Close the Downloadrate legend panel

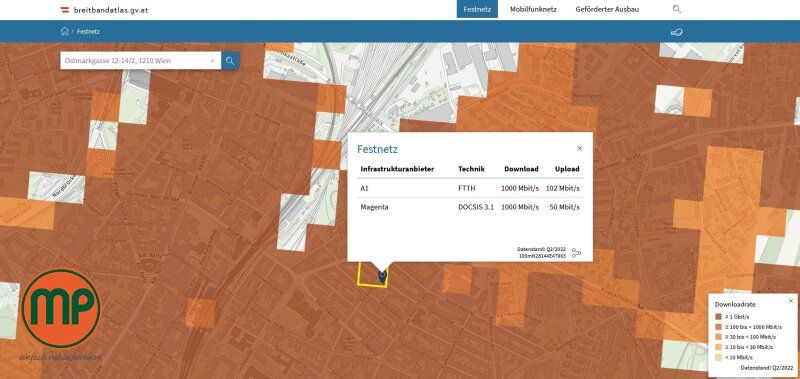(791, 301)
